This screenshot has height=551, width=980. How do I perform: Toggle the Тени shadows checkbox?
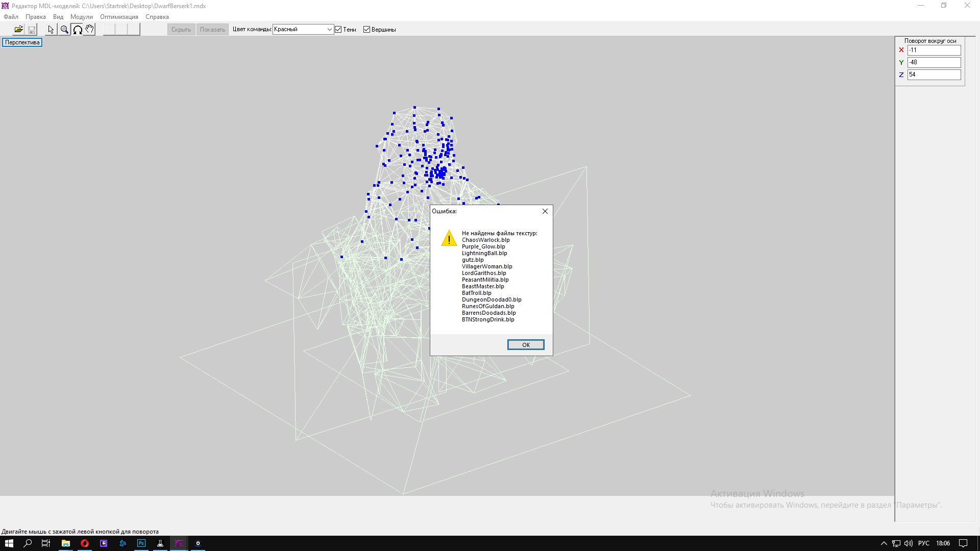(x=338, y=30)
